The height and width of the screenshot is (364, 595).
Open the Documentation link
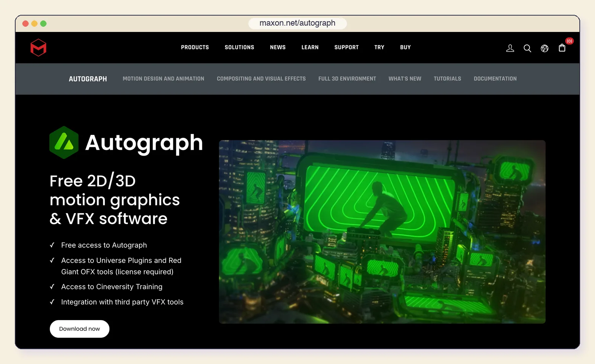pos(495,79)
